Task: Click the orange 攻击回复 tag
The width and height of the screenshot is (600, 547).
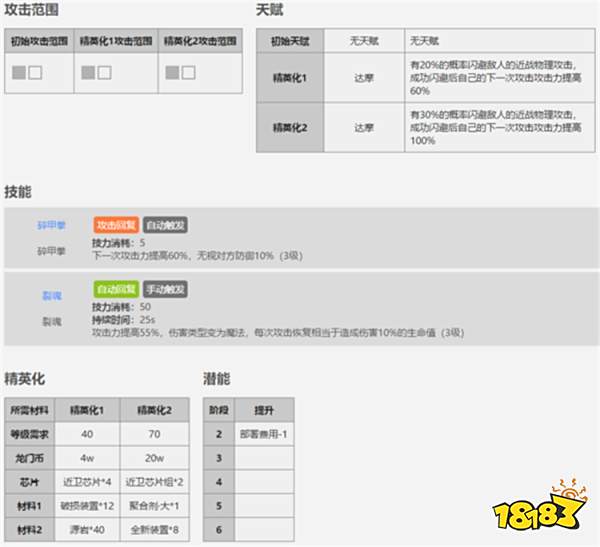Action: 116,226
